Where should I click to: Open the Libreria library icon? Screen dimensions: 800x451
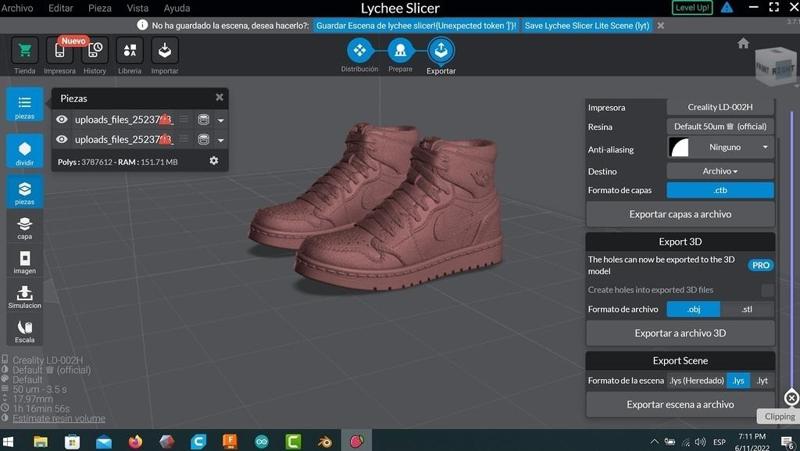129,51
